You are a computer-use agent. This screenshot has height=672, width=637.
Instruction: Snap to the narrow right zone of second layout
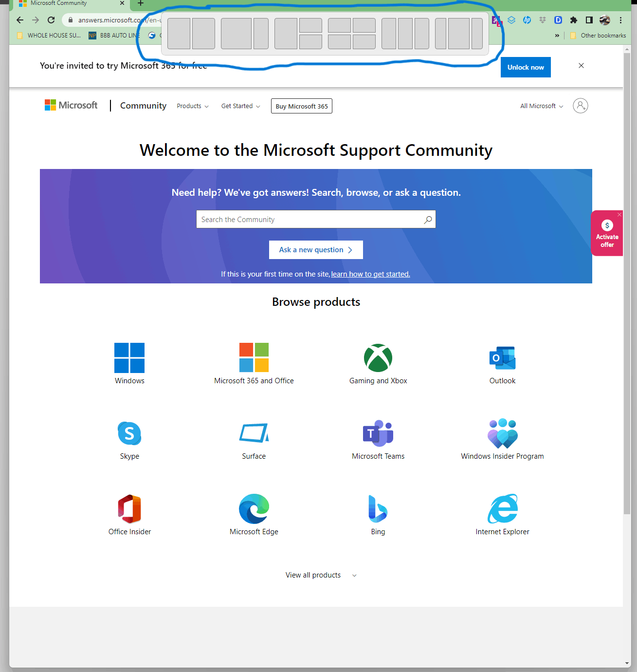[x=261, y=34]
